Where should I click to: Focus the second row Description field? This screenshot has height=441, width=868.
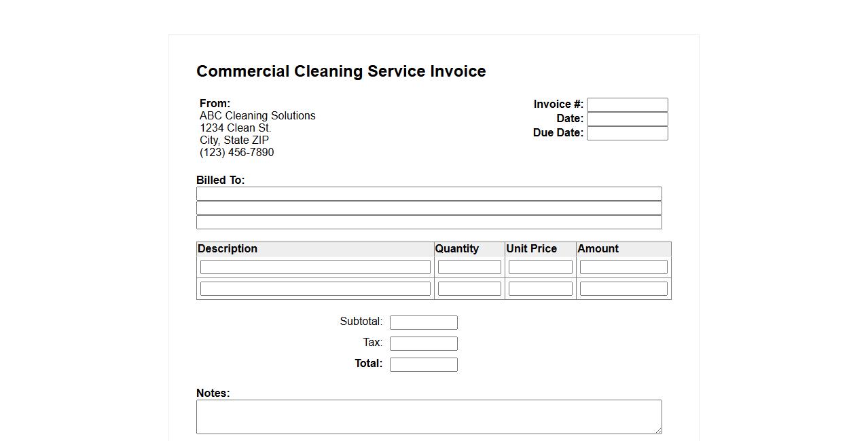pyautogui.click(x=315, y=289)
